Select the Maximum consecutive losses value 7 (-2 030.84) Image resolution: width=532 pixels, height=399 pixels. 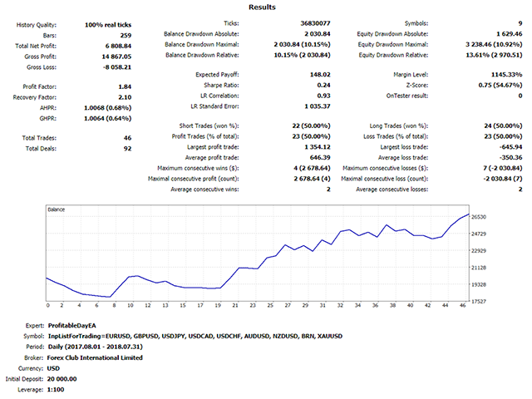503,168
